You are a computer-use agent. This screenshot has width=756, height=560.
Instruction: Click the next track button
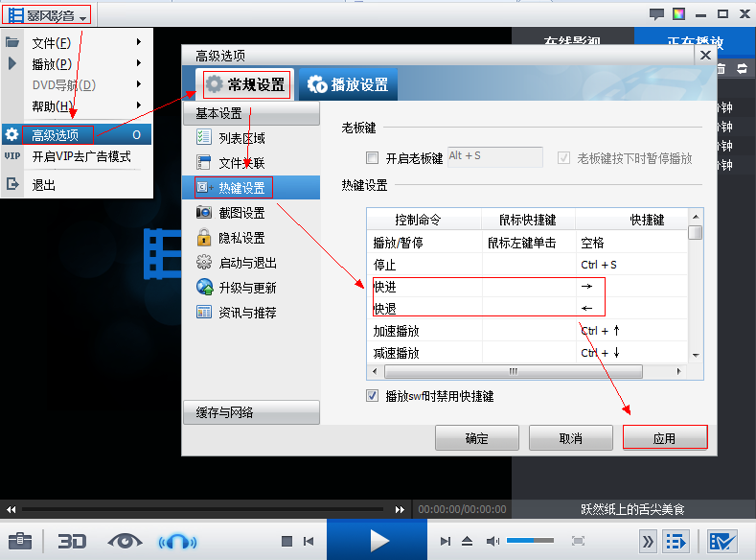click(445, 541)
